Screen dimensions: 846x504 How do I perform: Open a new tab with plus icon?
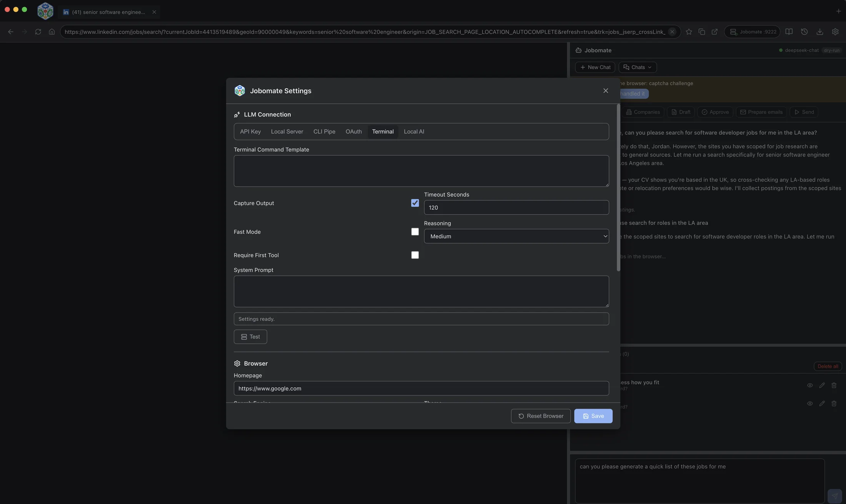(838, 11)
